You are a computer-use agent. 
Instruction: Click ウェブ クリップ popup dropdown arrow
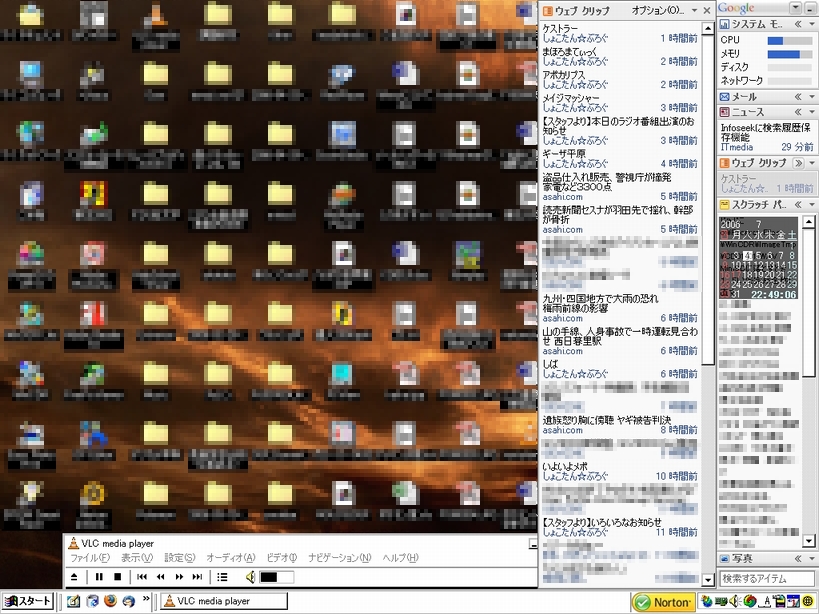(x=694, y=10)
